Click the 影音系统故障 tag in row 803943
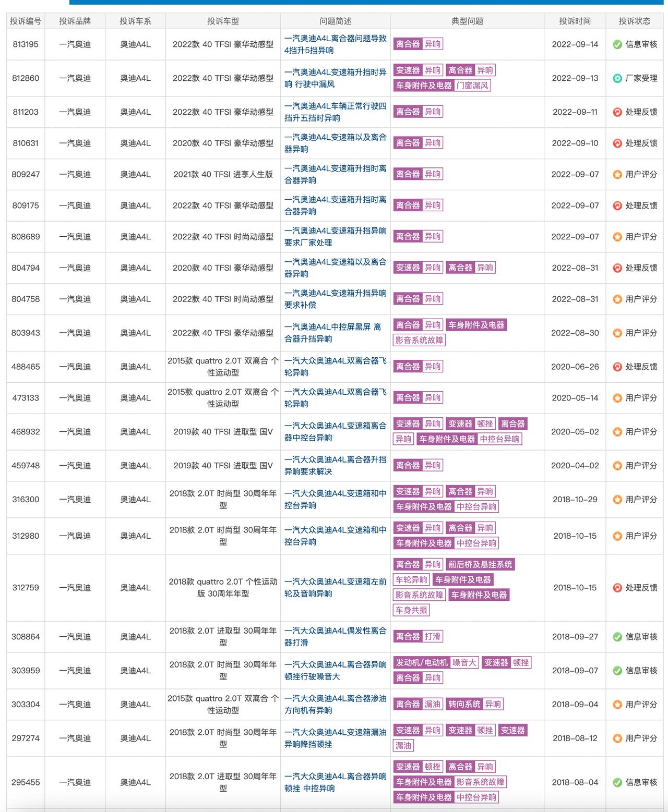This screenshot has width=668, height=812. (419, 340)
